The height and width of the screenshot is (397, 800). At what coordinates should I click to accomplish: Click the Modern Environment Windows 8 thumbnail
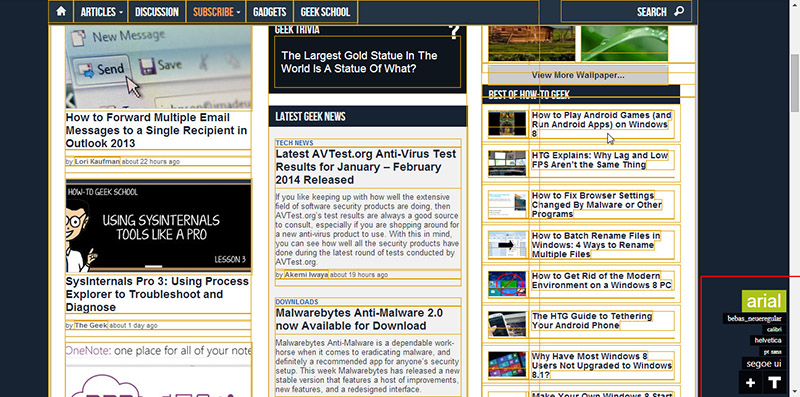click(x=507, y=284)
